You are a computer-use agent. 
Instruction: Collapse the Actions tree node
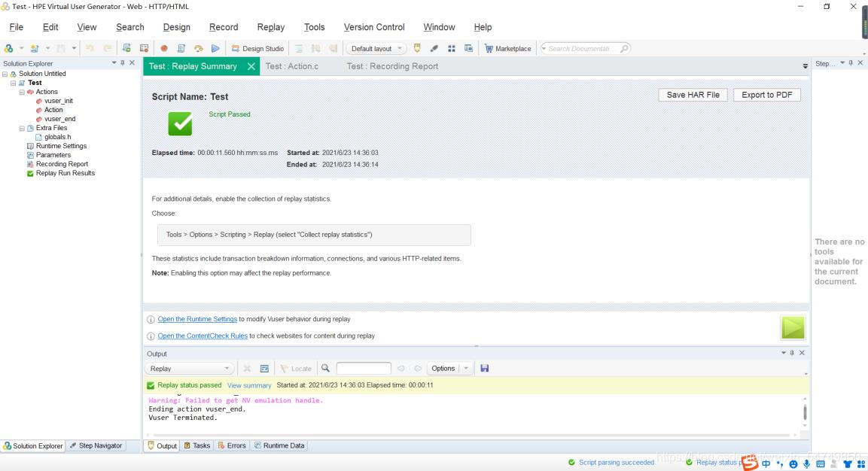pos(23,92)
